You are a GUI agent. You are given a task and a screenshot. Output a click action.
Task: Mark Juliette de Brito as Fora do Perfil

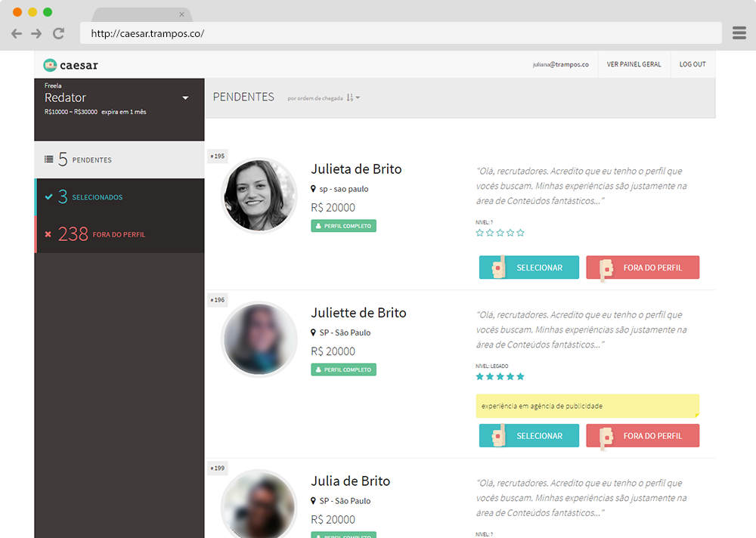click(642, 436)
